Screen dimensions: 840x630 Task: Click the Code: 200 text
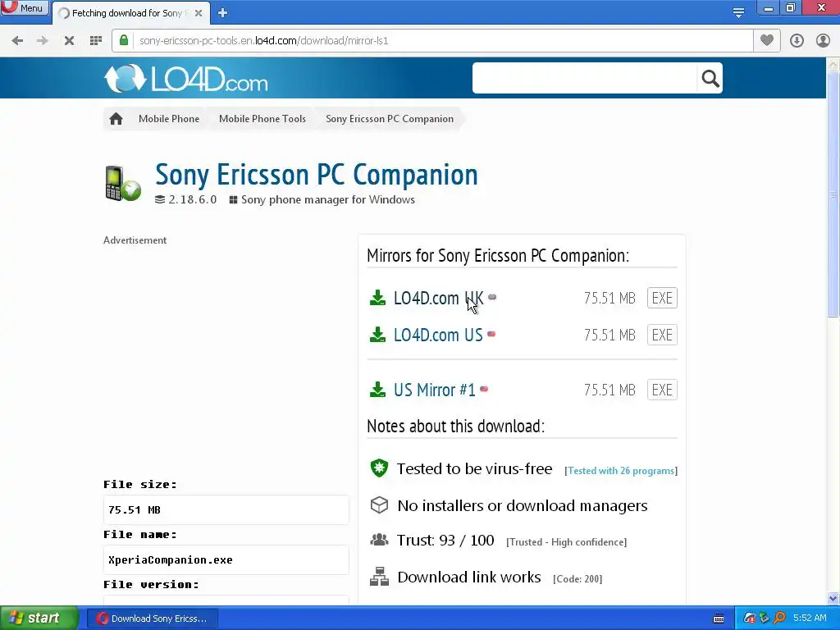click(577, 579)
